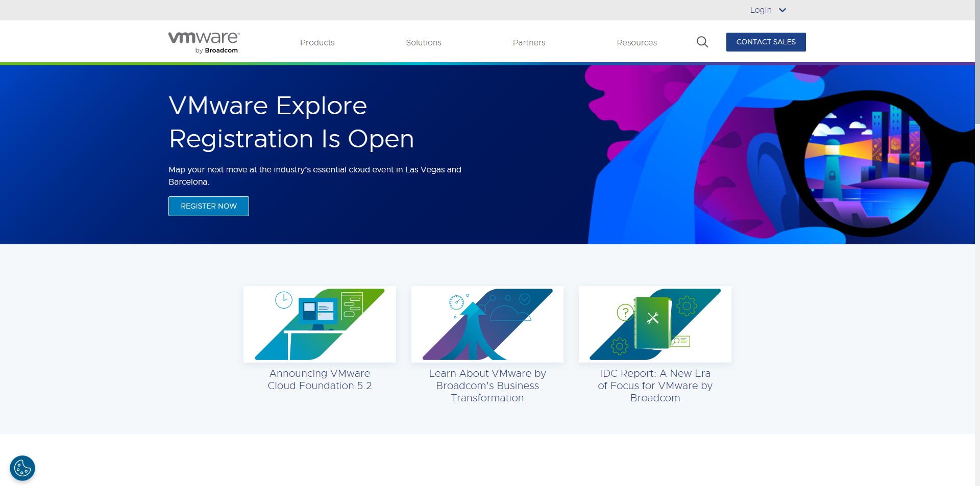The image size is (980, 486).
Task: Open the Partners menu
Action: coord(529,43)
